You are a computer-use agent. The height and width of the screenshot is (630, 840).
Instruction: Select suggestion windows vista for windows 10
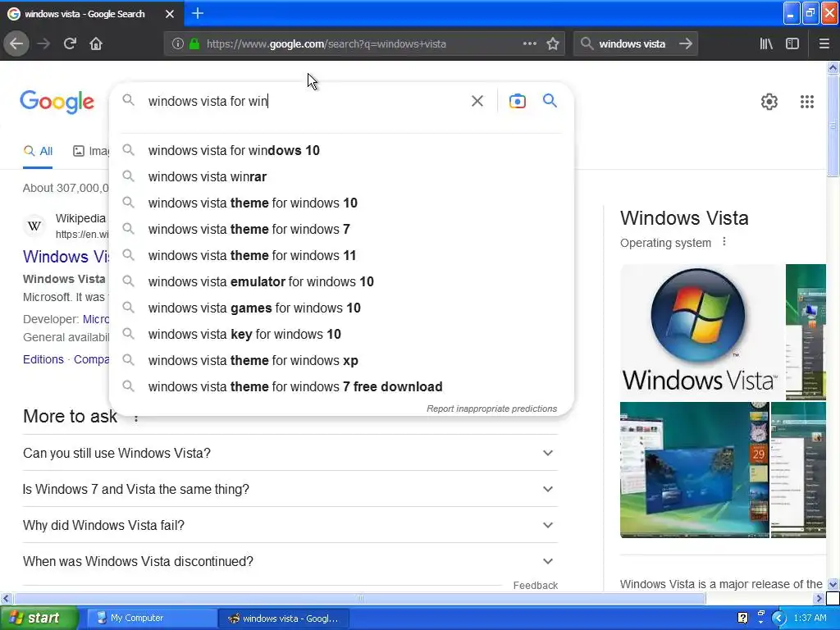[341, 151]
